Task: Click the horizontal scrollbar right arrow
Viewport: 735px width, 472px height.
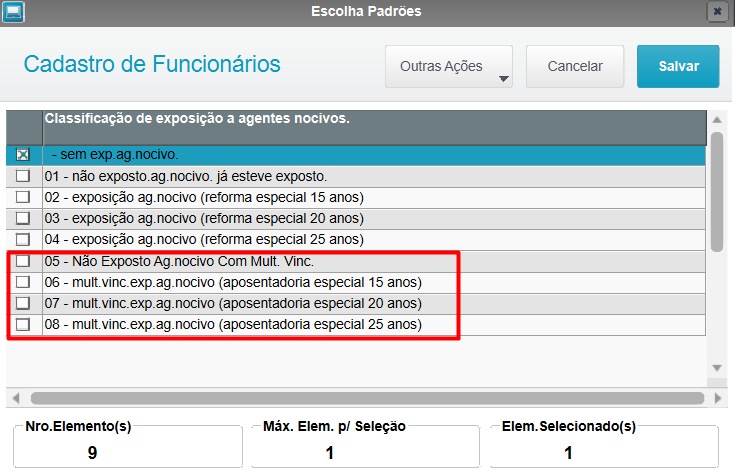Action: click(718, 398)
